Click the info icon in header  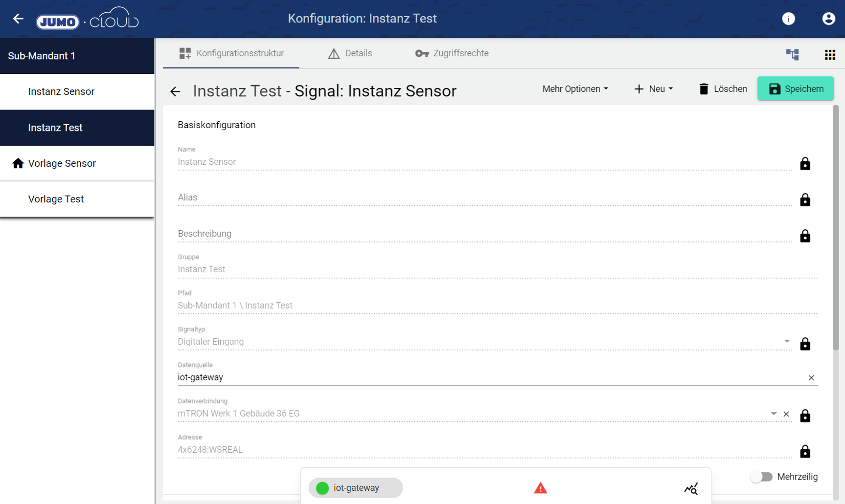788,19
